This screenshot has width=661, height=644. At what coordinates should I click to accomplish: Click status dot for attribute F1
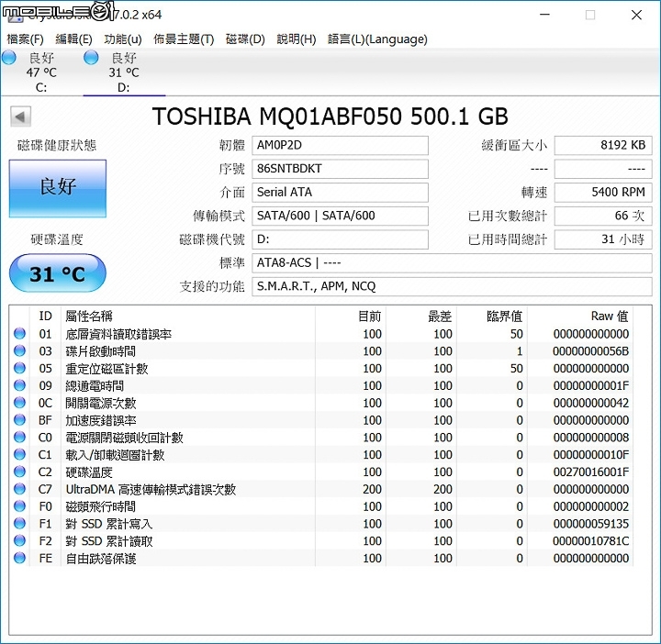(x=19, y=524)
